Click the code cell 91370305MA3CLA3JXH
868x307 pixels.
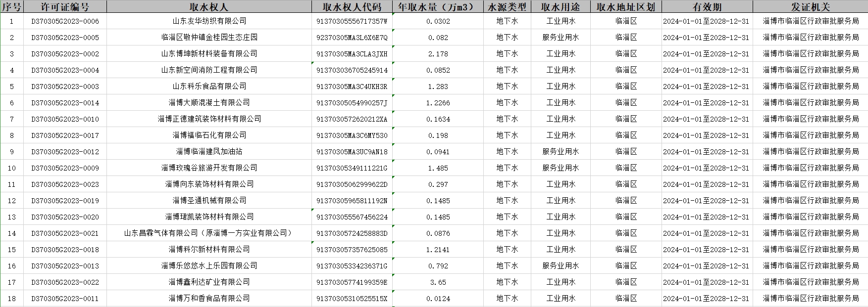click(352, 54)
